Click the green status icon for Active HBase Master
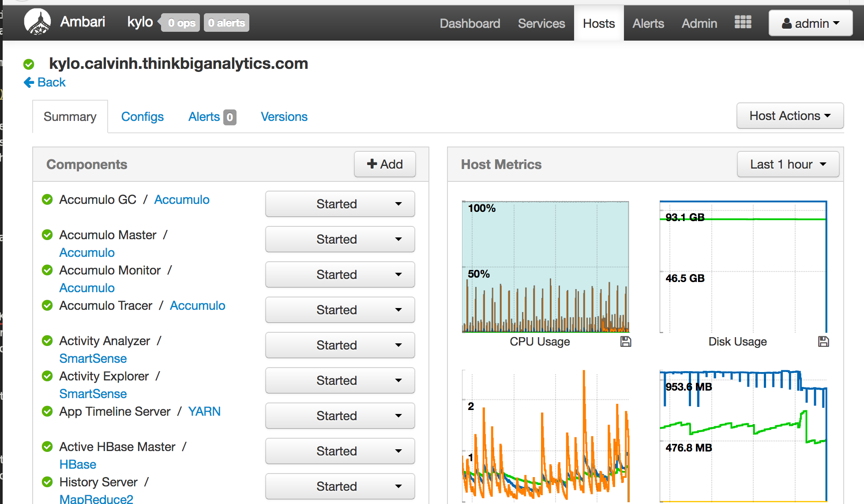This screenshot has height=504, width=864. 47,447
